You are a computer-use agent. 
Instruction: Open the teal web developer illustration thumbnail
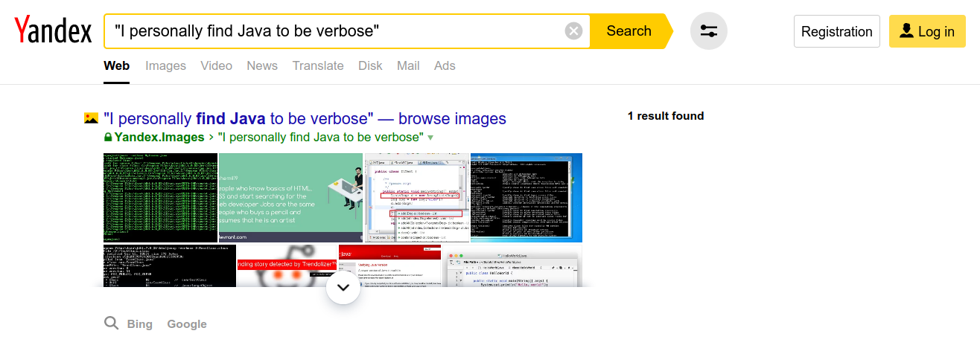[290, 198]
